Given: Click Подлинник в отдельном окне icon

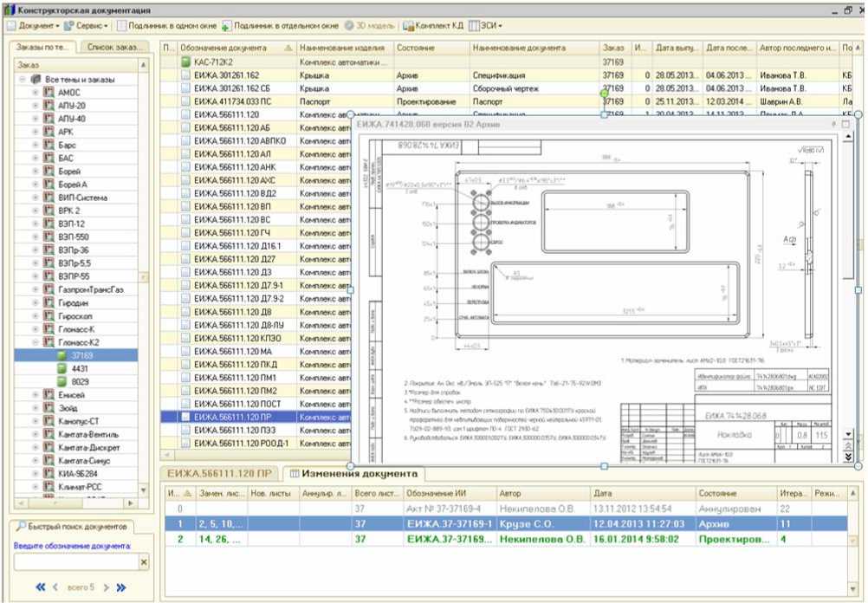Looking at the screenshot, I should [x=227, y=26].
